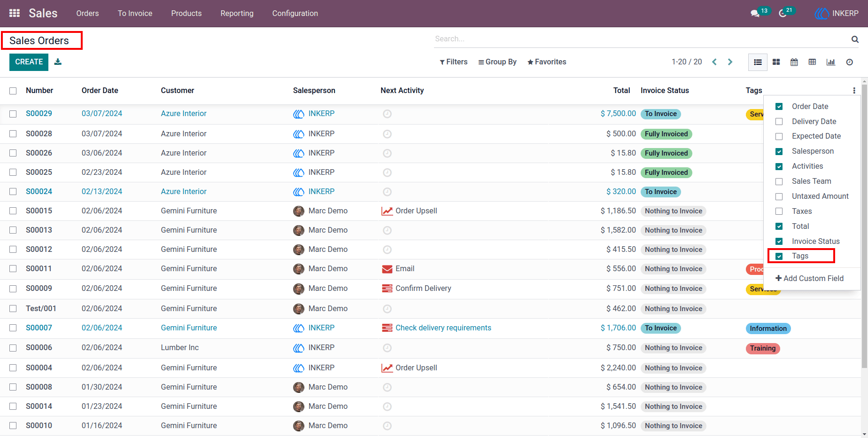Switch to calendar view icon

coord(794,62)
